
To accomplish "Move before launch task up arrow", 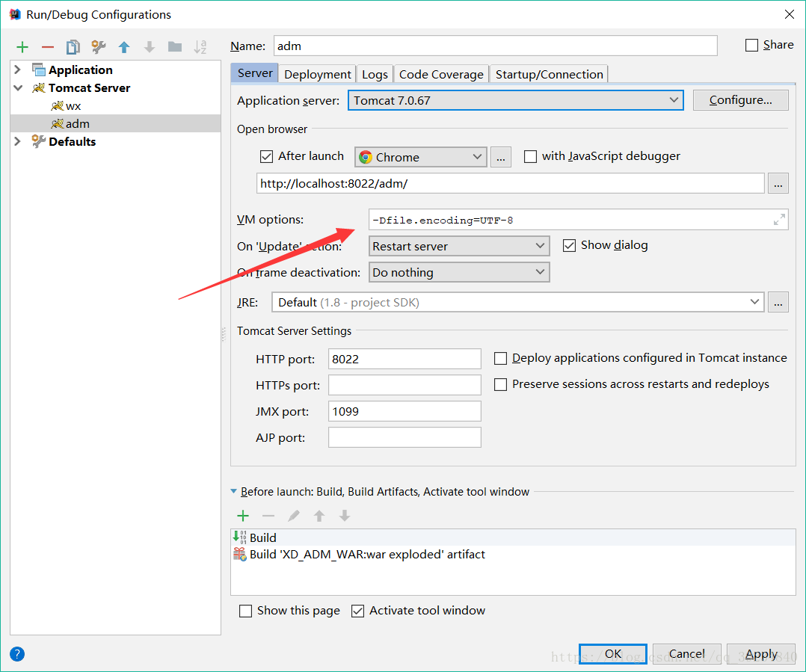I will click(x=319, y=516).
